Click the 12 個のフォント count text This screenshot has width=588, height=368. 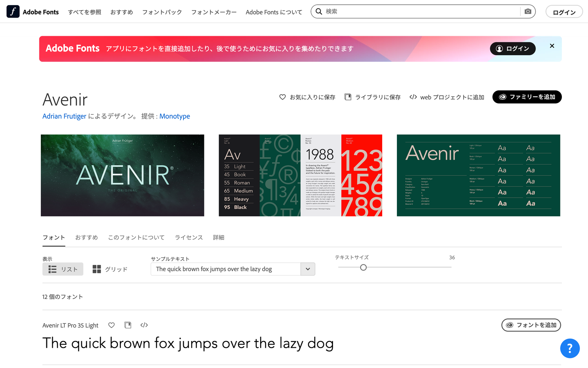tap(62, 297)
